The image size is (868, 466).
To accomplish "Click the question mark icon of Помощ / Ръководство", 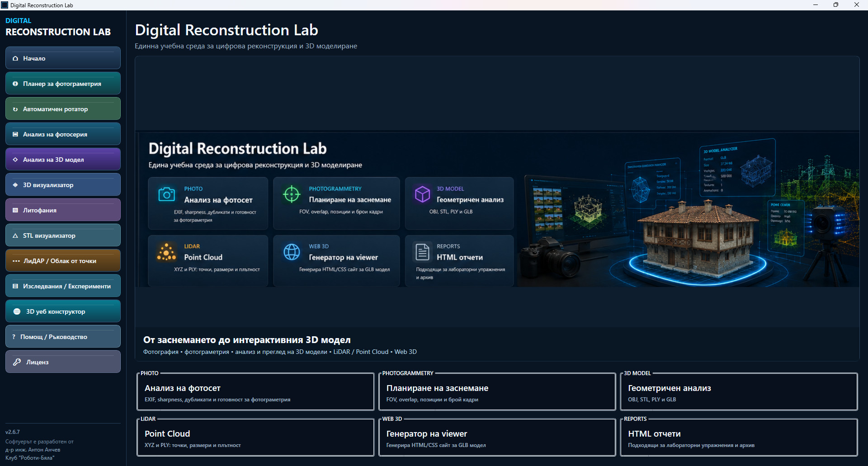I will (14, 337).
